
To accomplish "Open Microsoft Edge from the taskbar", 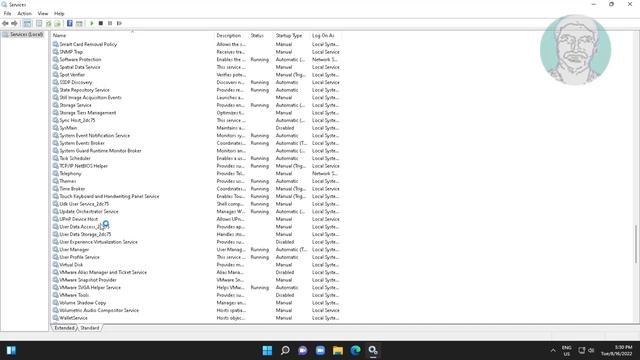I will point(356,350).
